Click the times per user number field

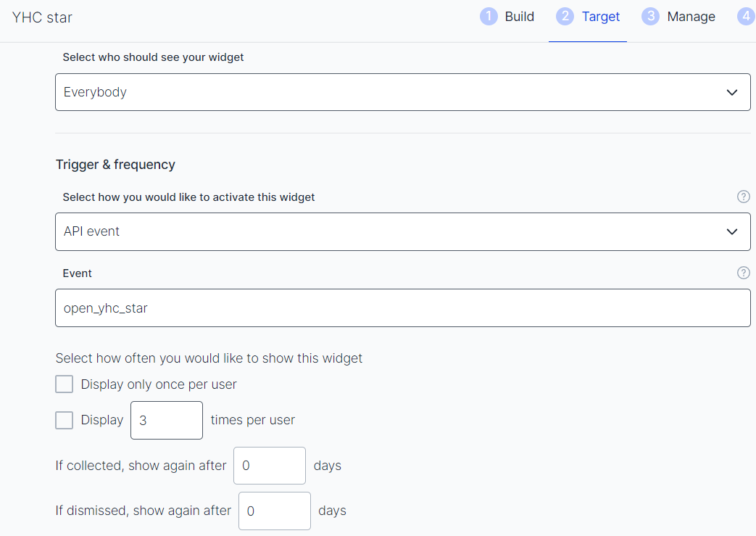(167, 420)
